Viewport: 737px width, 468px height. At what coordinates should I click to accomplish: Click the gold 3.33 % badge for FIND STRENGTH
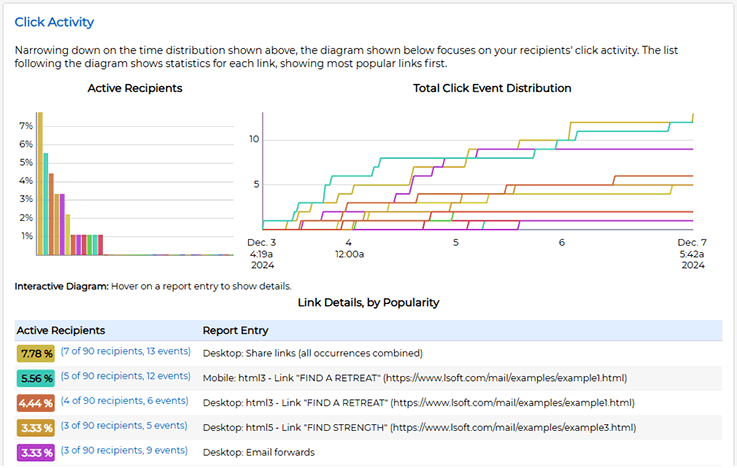tap(36, 427)
